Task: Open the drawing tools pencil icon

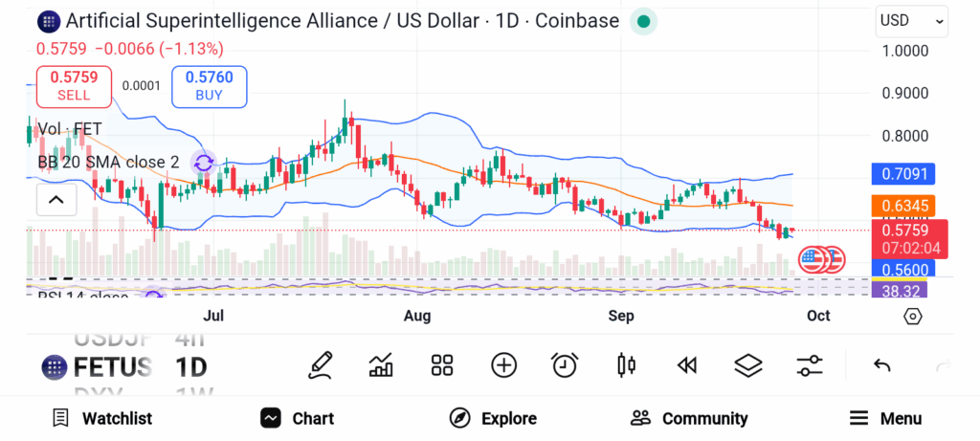Action: click(x=322, y=364)
